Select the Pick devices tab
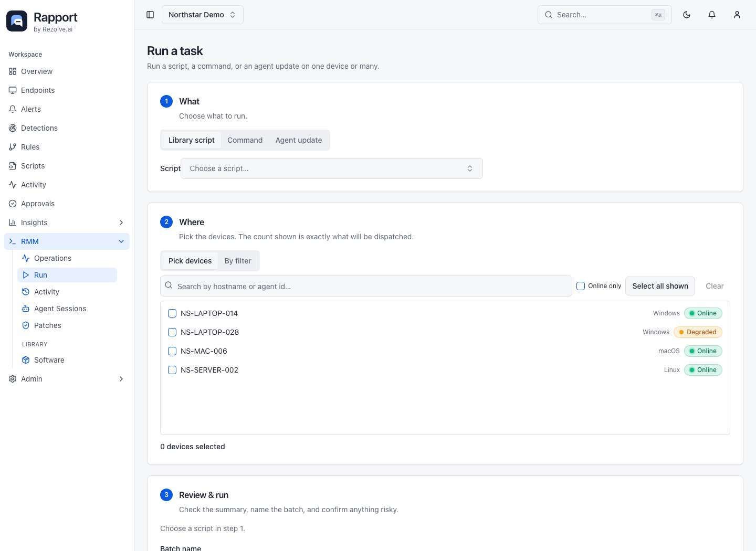 (x=190, y=261)
